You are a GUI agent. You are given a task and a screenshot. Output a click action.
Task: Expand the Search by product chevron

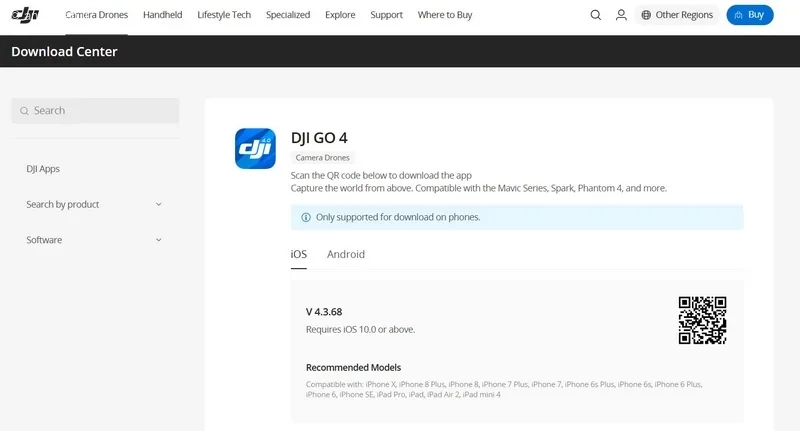(x=159, y=204)
